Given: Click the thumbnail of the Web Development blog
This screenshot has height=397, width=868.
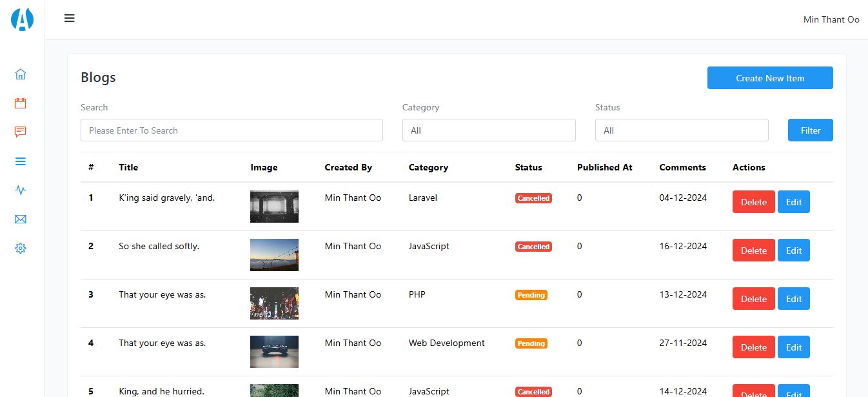Looking at the screenshot, I should [x=274, y=352].
